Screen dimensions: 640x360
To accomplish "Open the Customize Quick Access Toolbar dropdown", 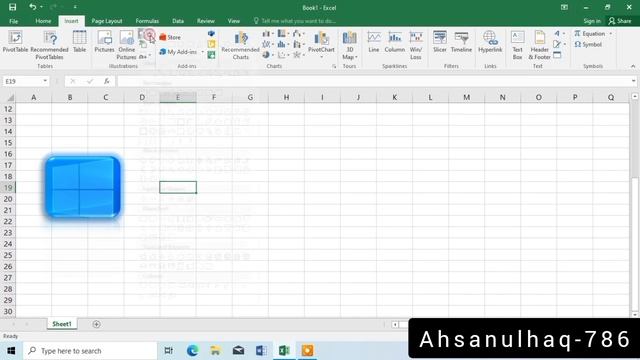I will click(x=75, y=7).
